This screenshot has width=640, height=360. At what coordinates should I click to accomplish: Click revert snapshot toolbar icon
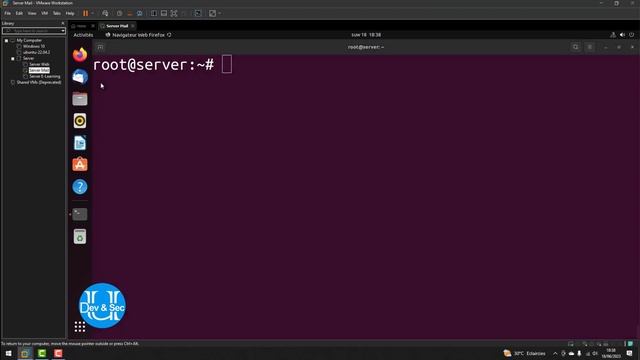click(129, 13)
